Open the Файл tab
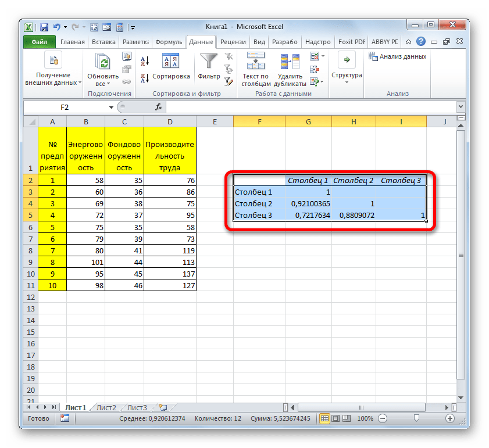 pos(40,42)
